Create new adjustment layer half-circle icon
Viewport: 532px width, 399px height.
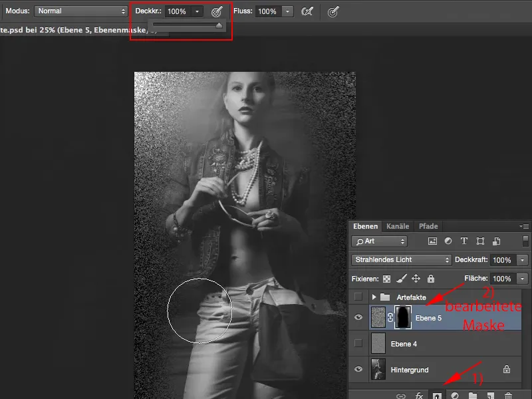click(455, 396)
